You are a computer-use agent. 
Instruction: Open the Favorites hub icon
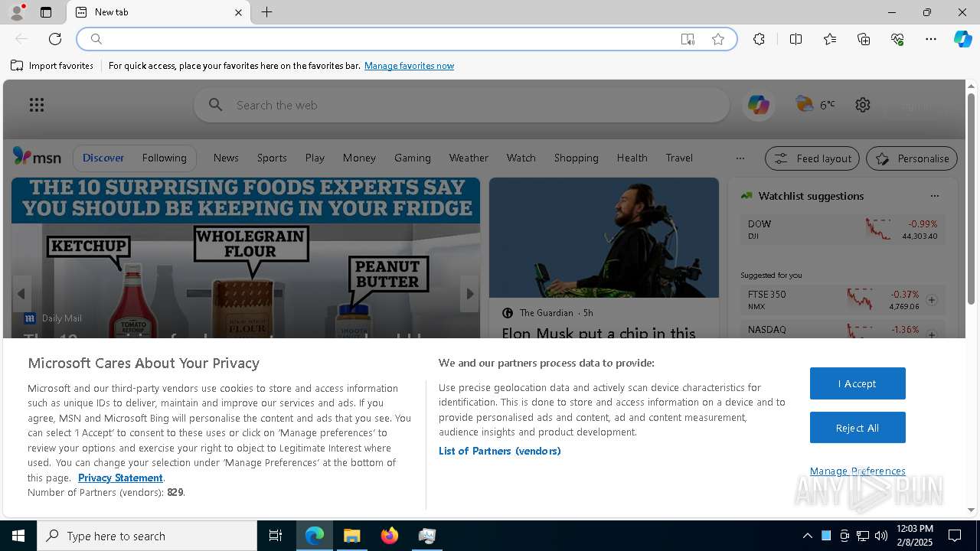[x=830, y=39]
